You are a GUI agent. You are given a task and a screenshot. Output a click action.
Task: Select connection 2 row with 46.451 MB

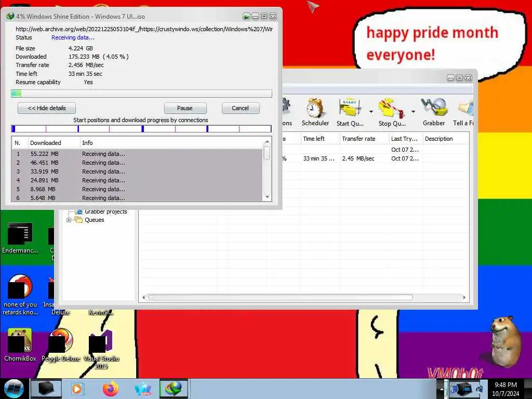(x=137, y=163)
